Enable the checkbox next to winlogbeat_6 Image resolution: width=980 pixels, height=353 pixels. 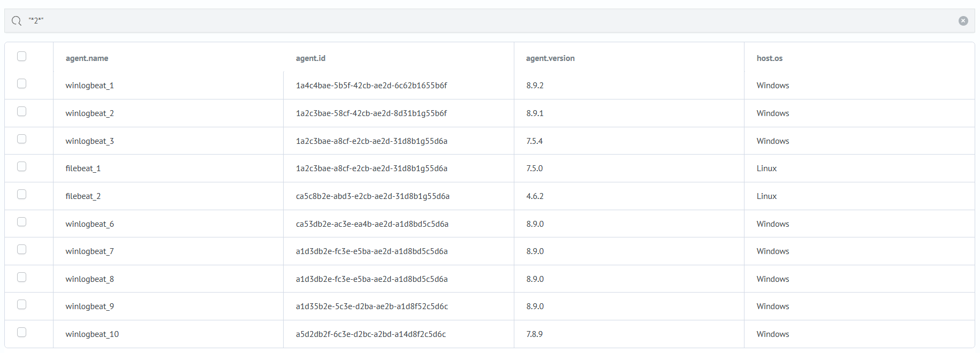coord(22,222)
